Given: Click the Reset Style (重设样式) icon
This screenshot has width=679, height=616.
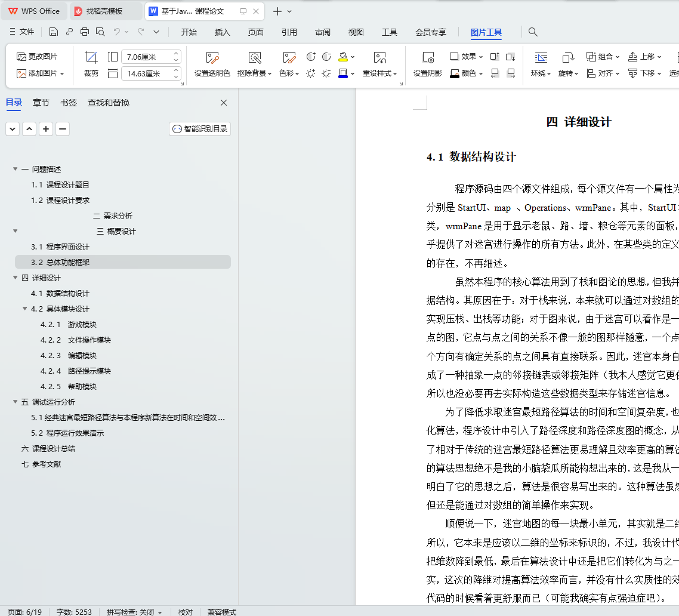Looking at the screenshot, I should click(379, 58).
